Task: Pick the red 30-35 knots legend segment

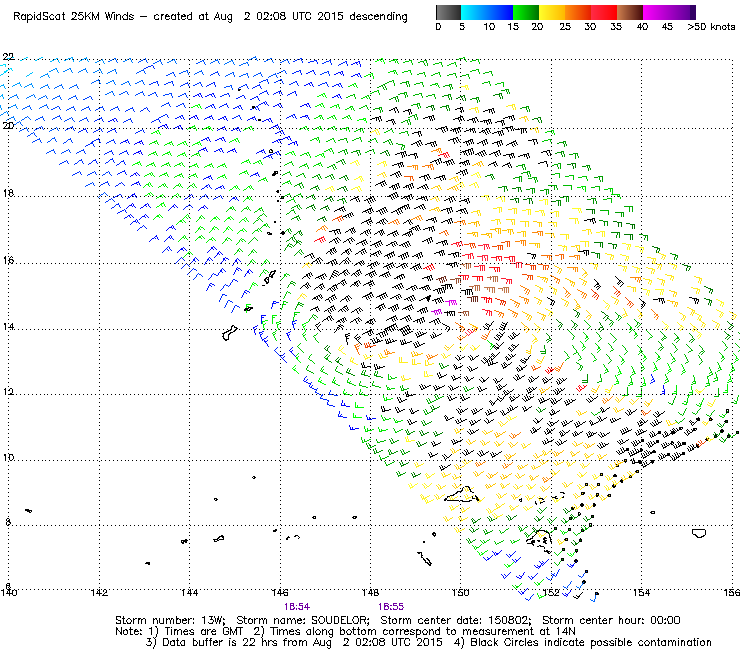Action: pyautogui.click(x=604, y=12)
